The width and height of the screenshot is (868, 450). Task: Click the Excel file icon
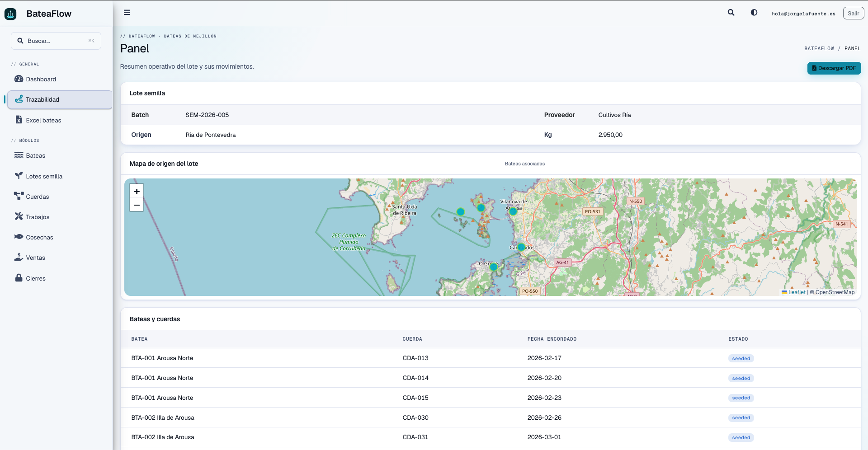19,120
